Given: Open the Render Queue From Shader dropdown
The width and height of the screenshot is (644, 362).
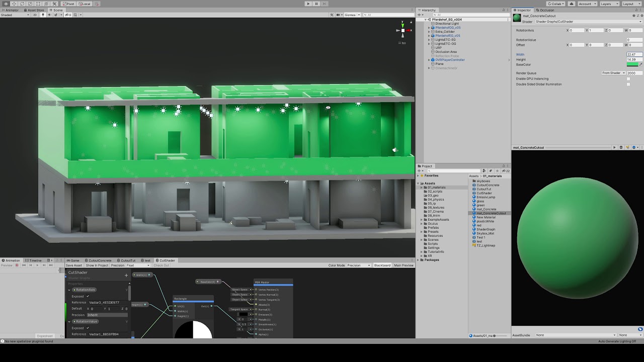Looking at the screenshot, I should (613, 73).
